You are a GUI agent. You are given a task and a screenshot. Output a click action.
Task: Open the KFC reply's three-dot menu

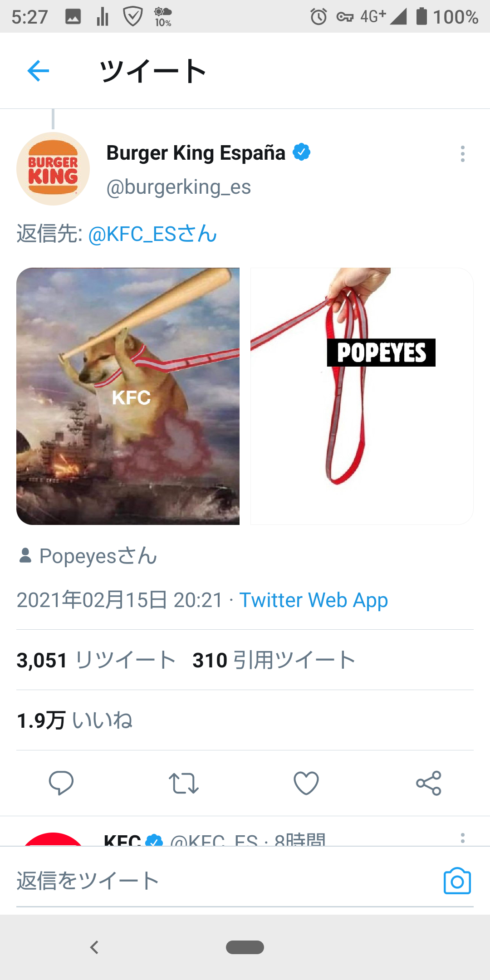[462, 838]
